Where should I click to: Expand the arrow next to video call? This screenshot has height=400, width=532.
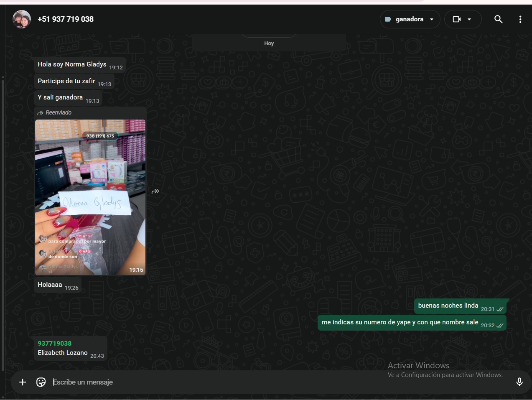[x=469, y=19]
